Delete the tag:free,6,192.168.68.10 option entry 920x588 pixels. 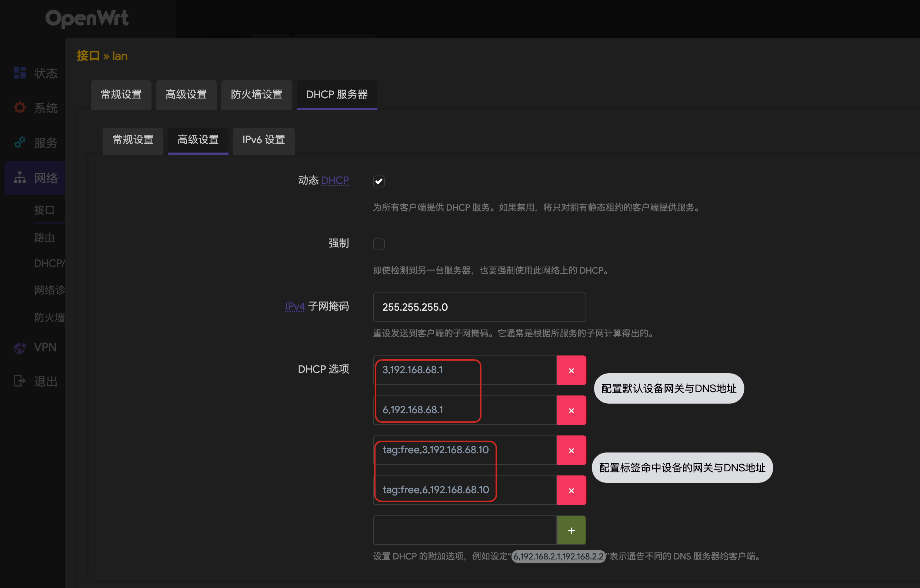tap(571, 490)
